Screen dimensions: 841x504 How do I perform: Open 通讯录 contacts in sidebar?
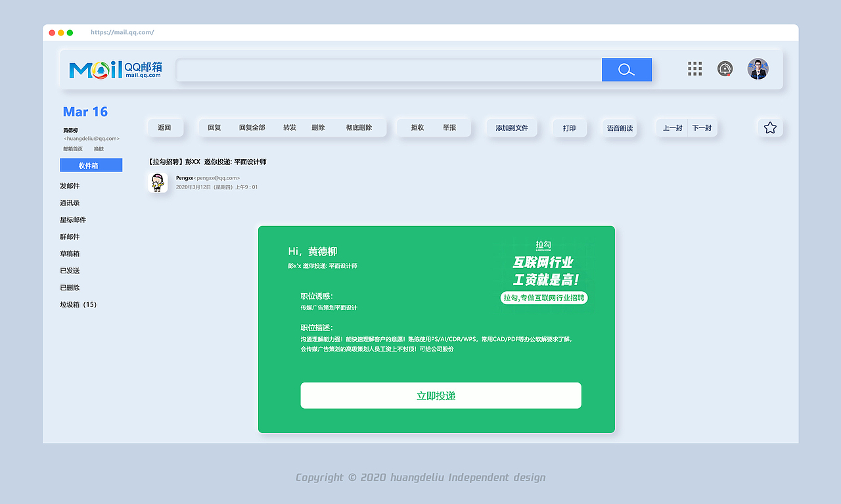(70, 203)
